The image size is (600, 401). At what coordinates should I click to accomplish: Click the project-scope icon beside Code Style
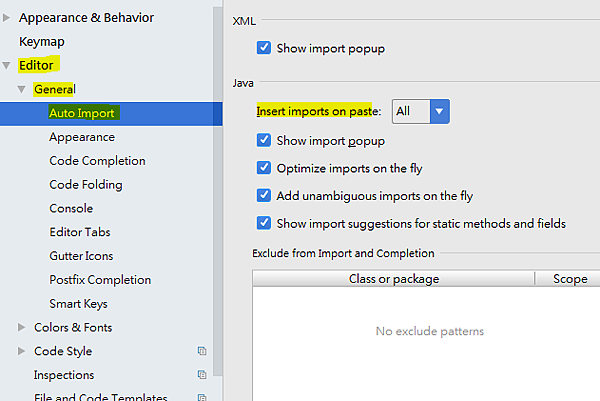tap(202, 351)
